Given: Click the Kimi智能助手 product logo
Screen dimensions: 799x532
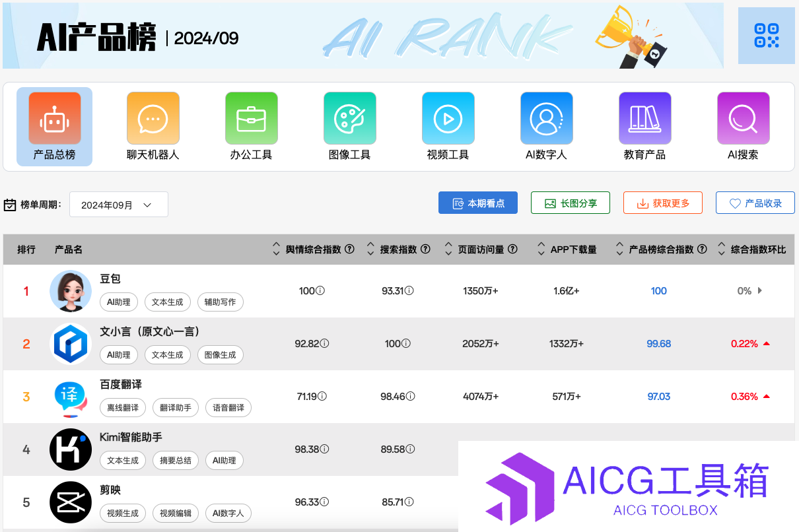Looking at the screenshot, I should point(71,449).
